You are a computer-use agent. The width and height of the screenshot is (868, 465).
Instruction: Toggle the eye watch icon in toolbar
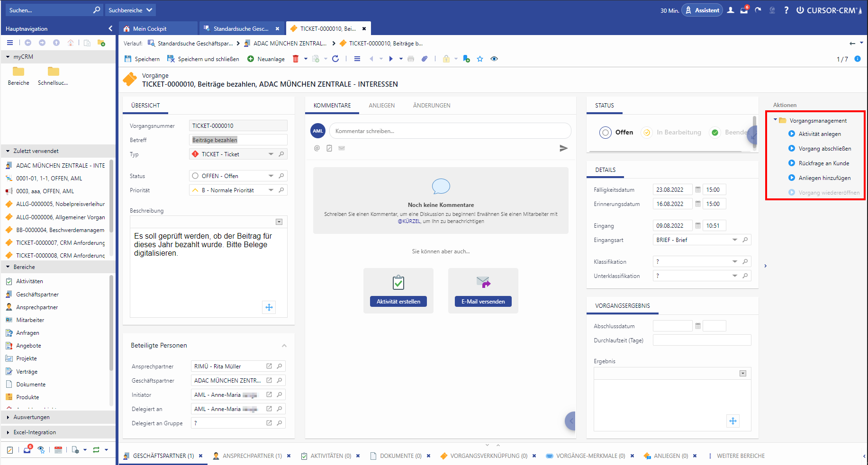[x=494, y=59]
